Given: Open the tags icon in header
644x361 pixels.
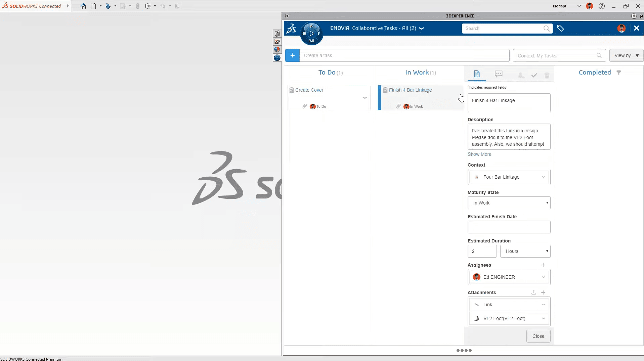Looking at the screenshot, I should click(560, 29).
